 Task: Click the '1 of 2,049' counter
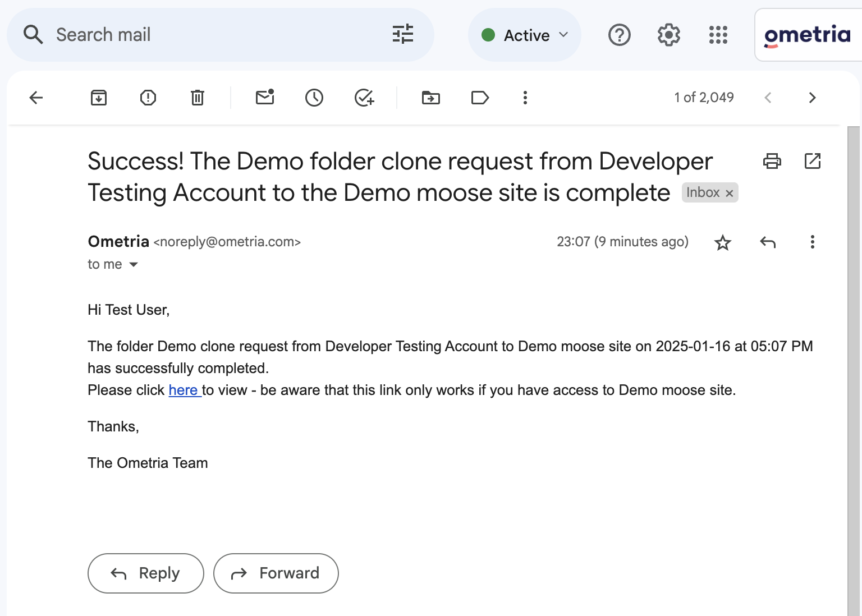tap(704, 98)
